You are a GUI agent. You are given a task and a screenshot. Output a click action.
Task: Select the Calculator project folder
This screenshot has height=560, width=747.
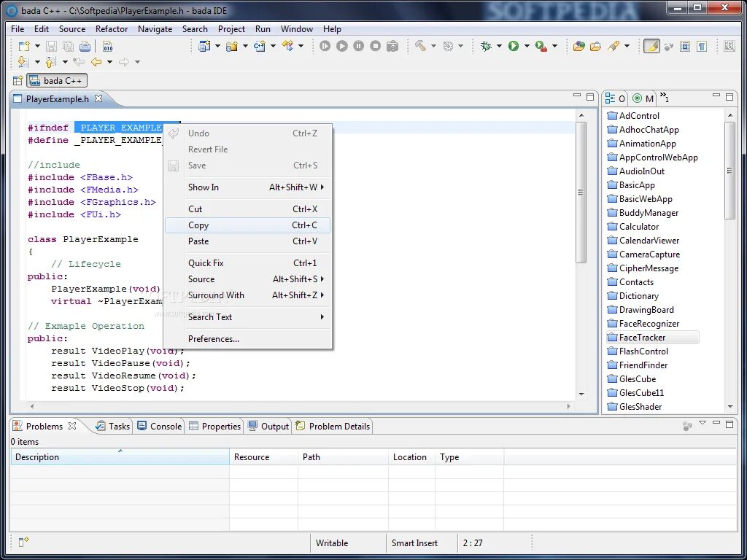pos(632,227)
